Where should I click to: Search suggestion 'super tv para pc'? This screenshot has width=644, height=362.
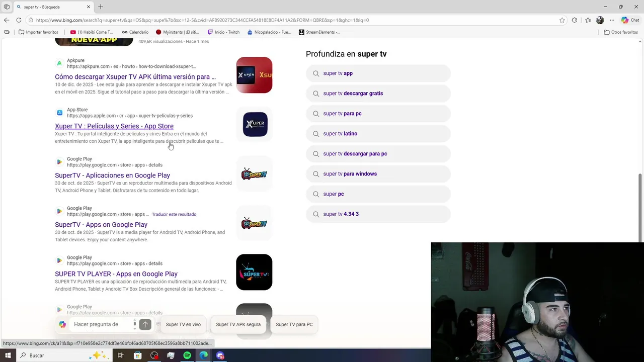pyautogui.click(x=378, y=114)
